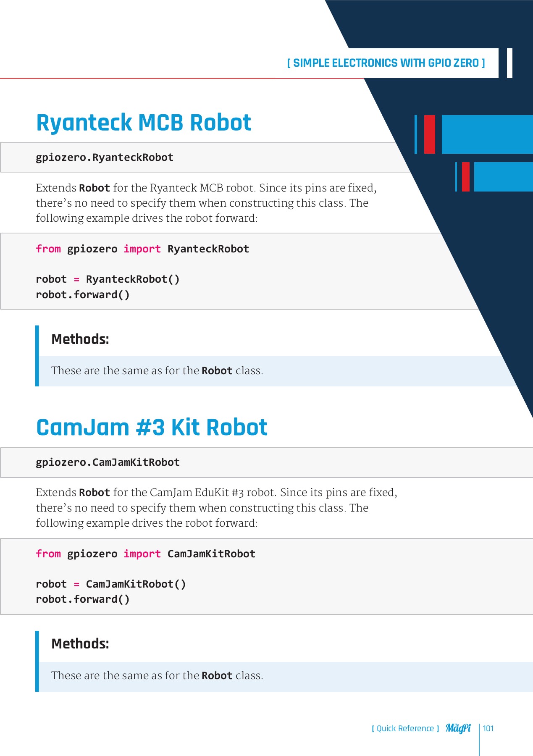
Task: Click the 'robot = CamJamKitRobot()' code line
Action: tap(111, 584)
